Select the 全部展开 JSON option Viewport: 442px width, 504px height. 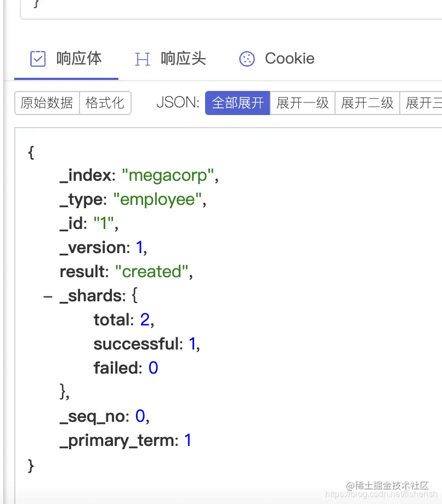click(237, 102)
